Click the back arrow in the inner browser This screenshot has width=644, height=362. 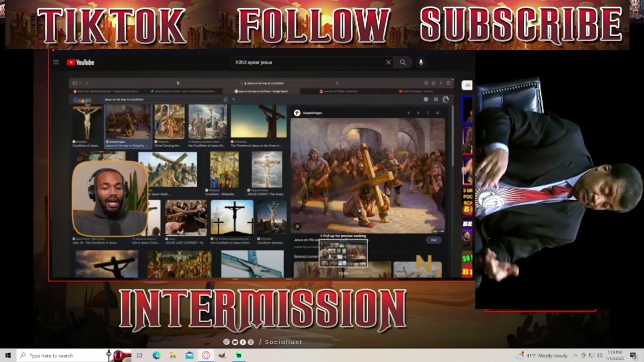point(87,83)
